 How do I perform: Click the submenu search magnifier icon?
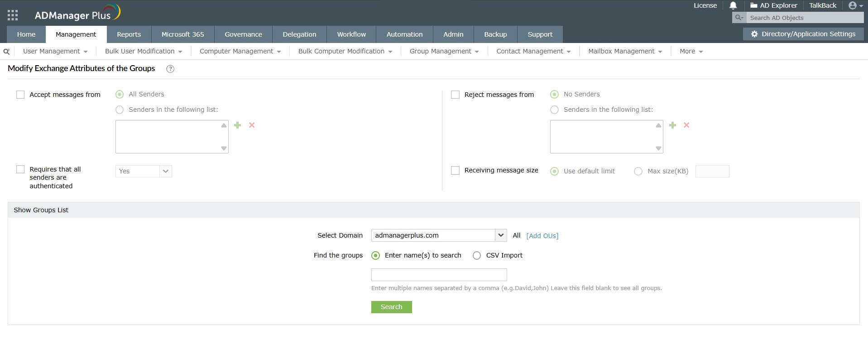coord(6,52)
